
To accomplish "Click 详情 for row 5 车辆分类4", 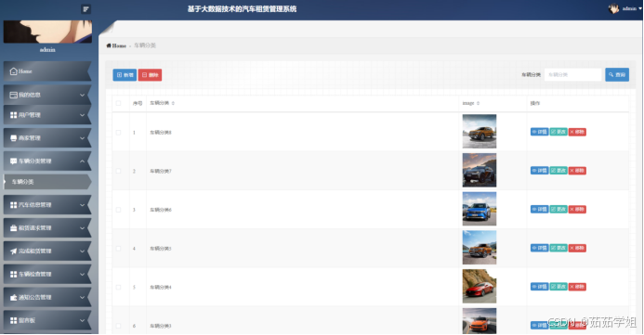I will 539,287.
